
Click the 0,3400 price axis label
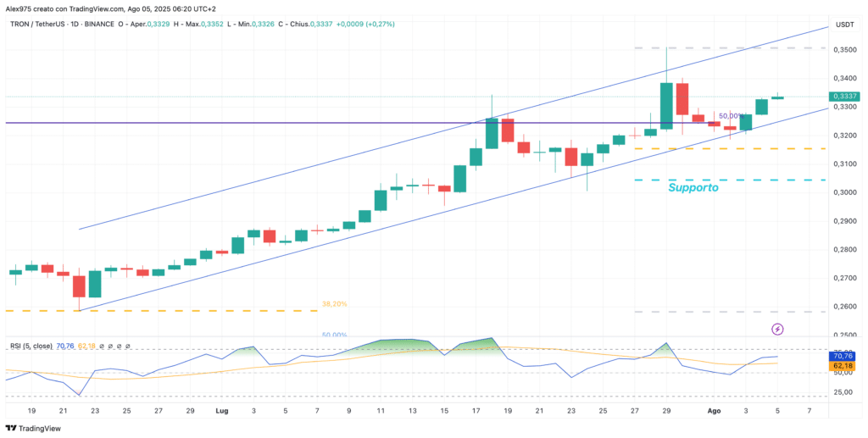[847, 78]
